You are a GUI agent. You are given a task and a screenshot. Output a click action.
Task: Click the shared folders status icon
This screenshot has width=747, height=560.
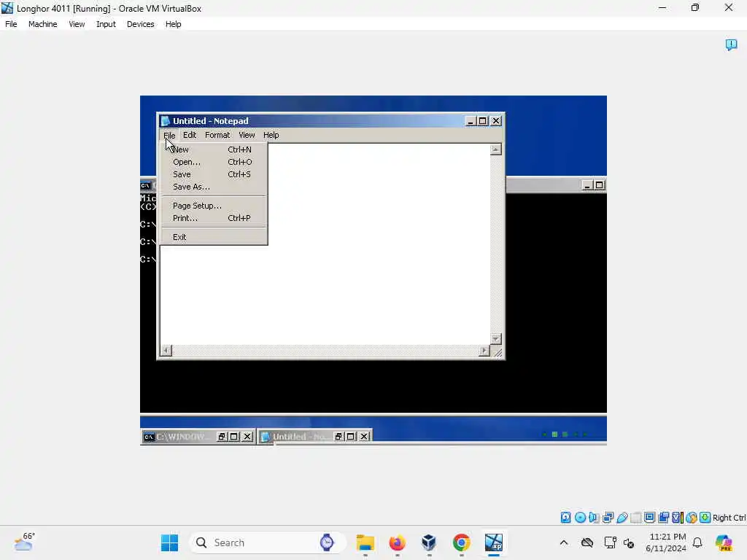click(x=635, y=517)
